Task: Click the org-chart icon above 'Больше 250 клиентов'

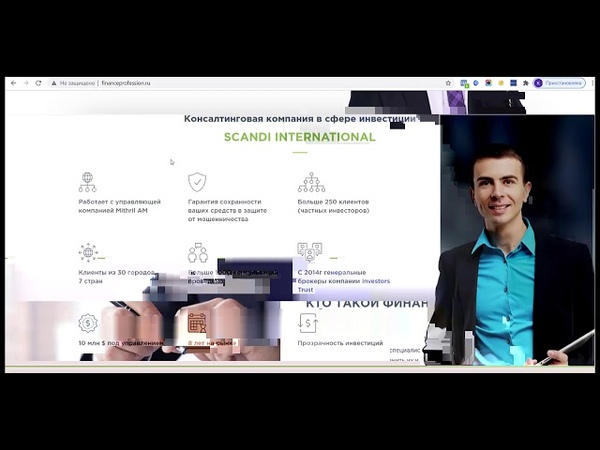Action: point(311,182)
